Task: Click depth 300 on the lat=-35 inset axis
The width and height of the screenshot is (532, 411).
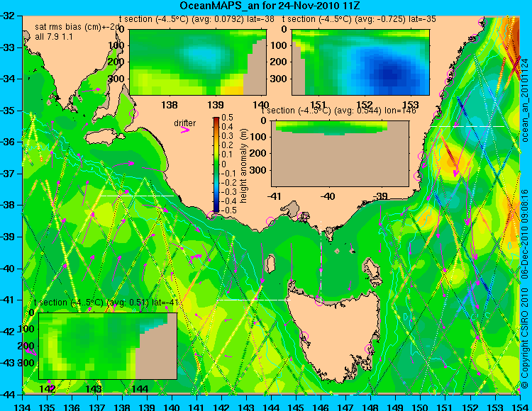Action: click(x=279, y=79)
